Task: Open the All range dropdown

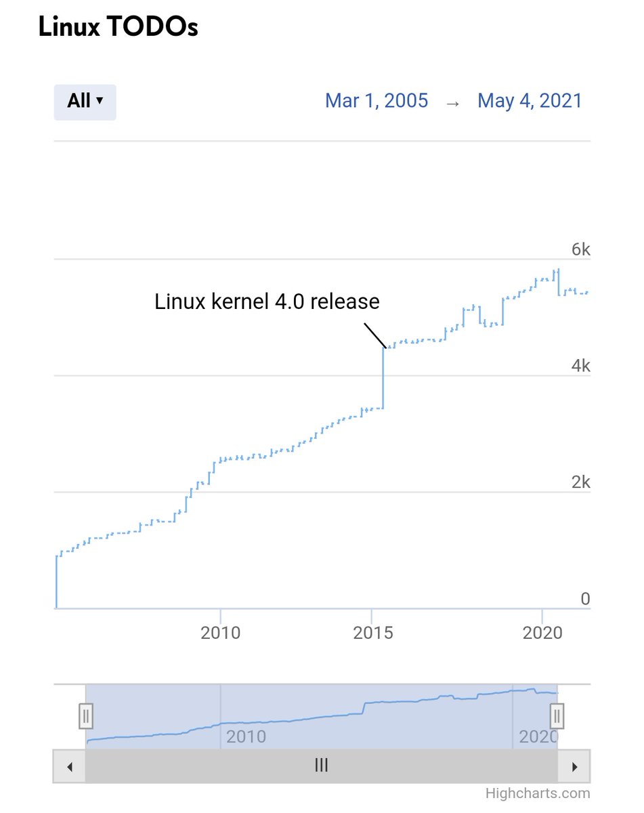Action: 85,102
